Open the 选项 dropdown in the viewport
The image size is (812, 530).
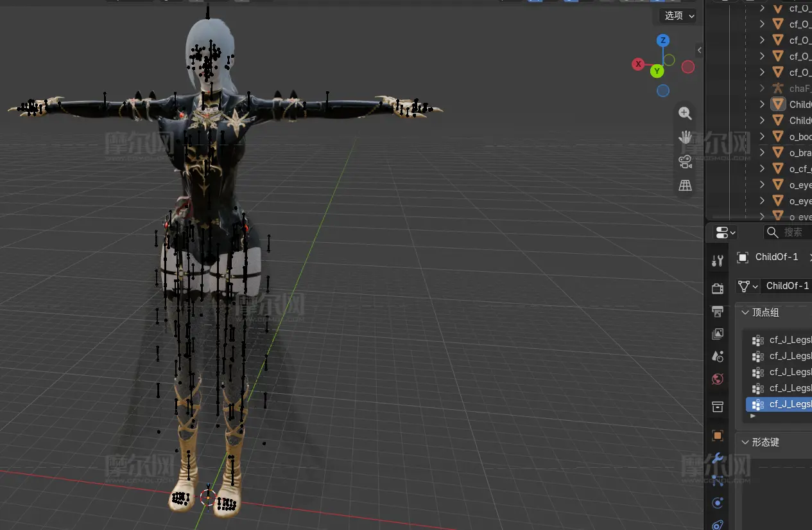[678, 15]
